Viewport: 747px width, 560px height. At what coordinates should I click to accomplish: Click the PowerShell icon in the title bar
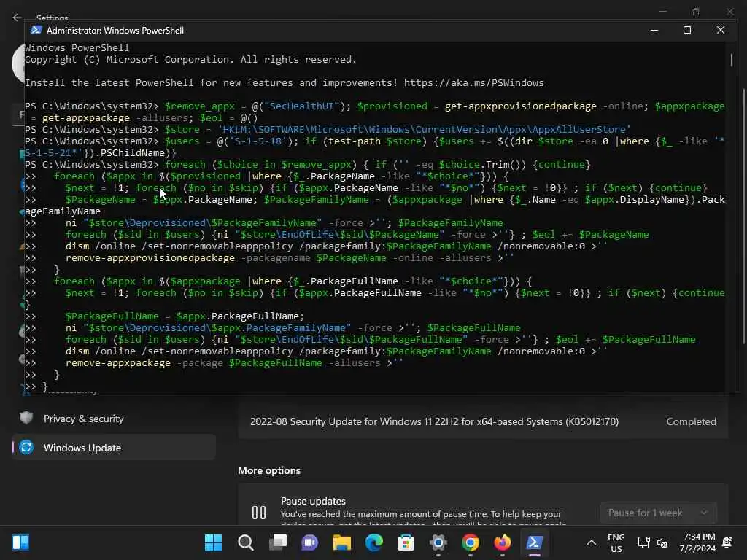(x=36, y=30)
